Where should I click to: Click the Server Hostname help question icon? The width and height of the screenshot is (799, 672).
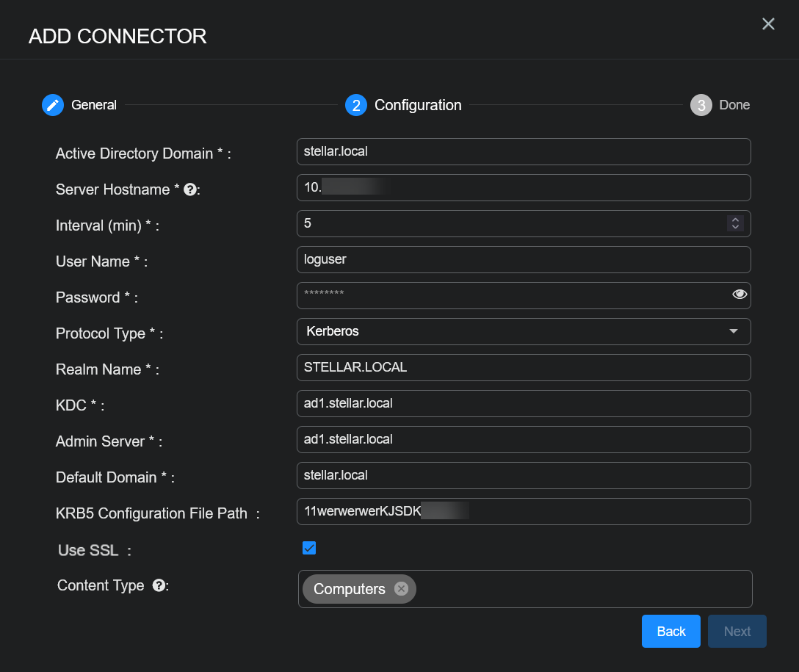[x=189, y=189]
